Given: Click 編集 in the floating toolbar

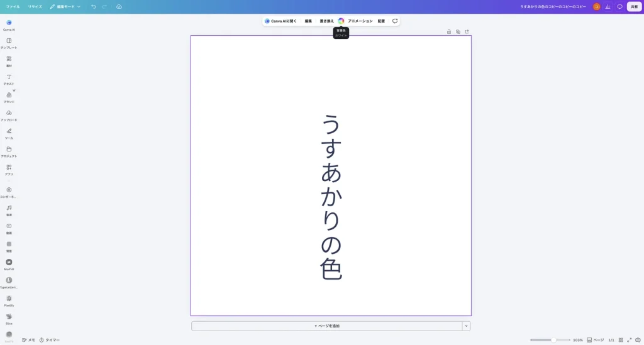Looking at the screenshot, I should point(308,21).
